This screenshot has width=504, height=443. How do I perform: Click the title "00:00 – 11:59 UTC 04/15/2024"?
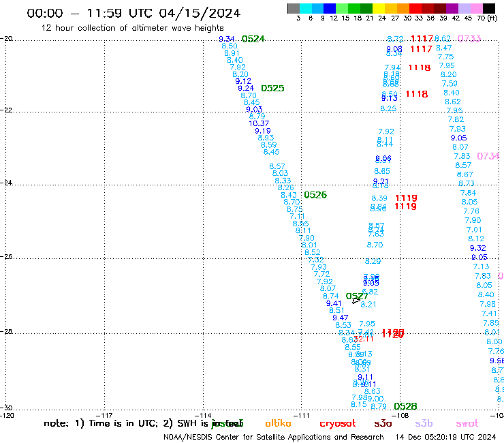[x=133, y=13]
